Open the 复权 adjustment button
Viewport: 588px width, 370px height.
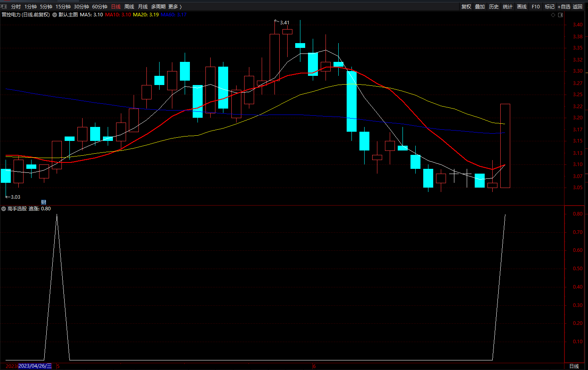[x=466, y=7]
